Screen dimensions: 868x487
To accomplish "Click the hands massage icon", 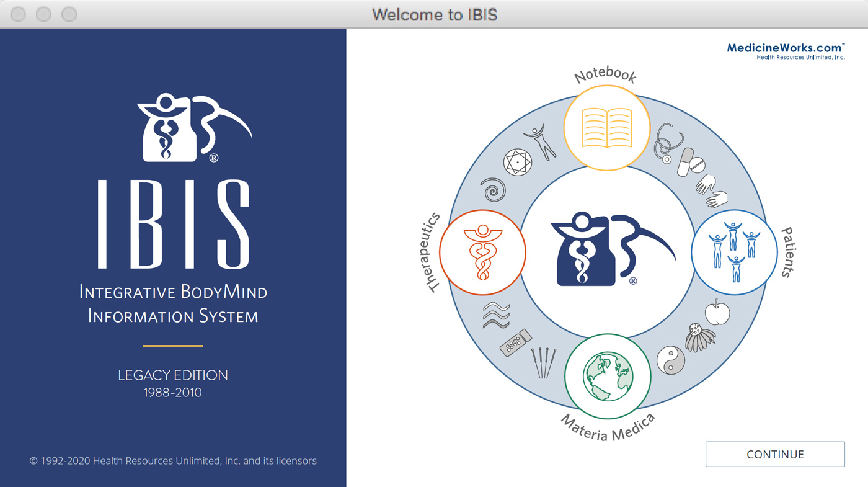I will pos(712,191).
